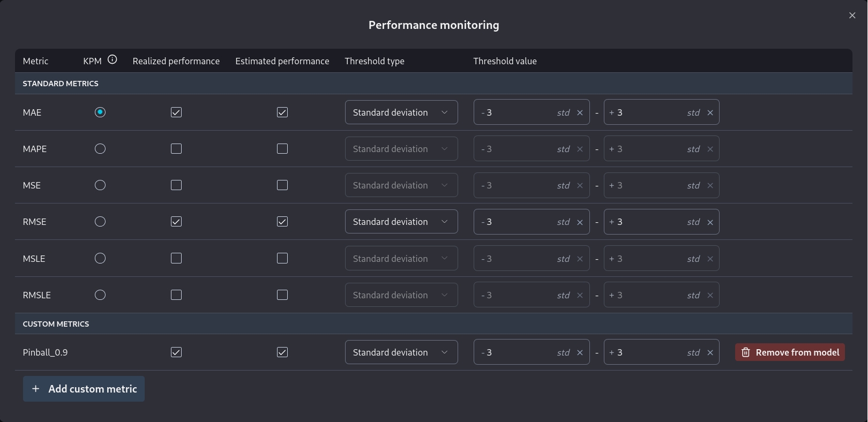Enable estimated performance for MSE
Viewport: 868px width, 422px height.
282,185
